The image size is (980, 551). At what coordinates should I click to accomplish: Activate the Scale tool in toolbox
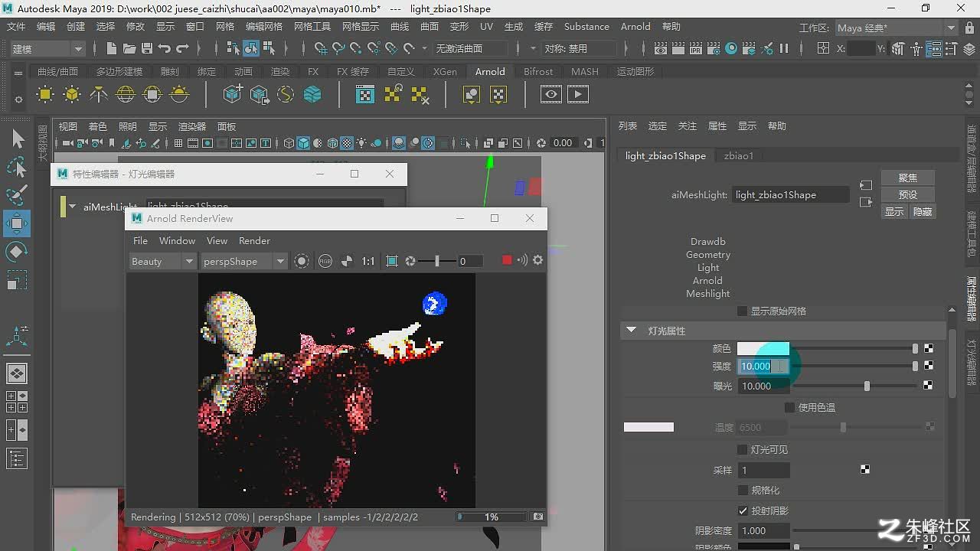(17, 280)
